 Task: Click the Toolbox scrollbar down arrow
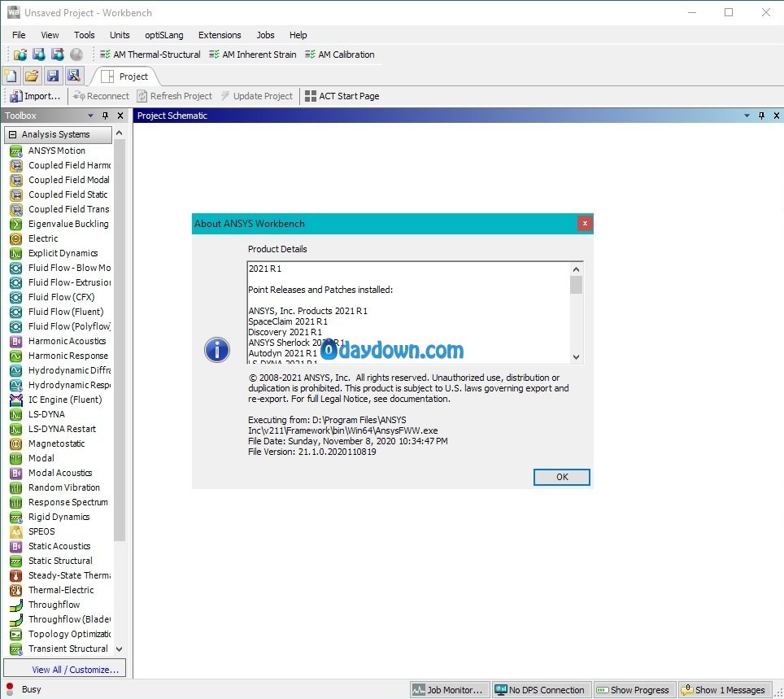click(119, 649)
